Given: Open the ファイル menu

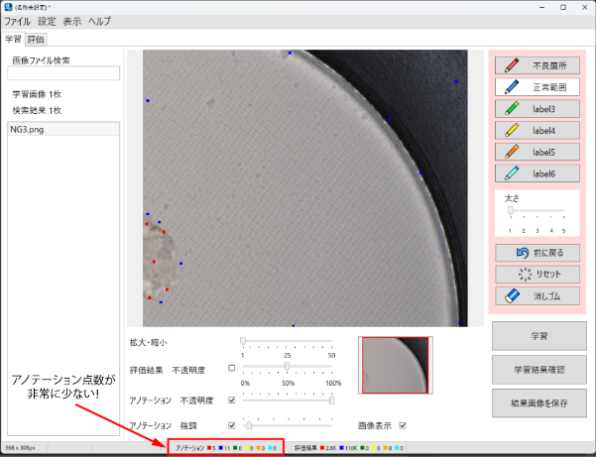Looking at the screenshot, I should [17, 21].
